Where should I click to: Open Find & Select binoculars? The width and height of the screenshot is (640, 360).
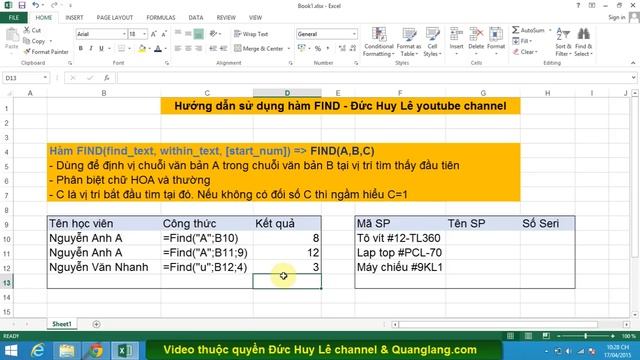[x=583, y=42]
